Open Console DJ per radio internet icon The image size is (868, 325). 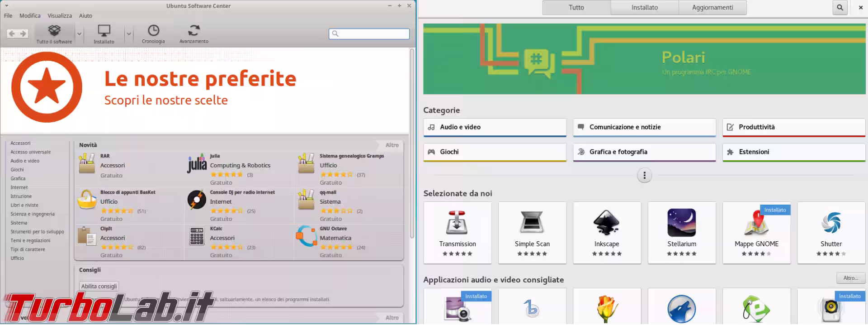[x=197, y=200]
